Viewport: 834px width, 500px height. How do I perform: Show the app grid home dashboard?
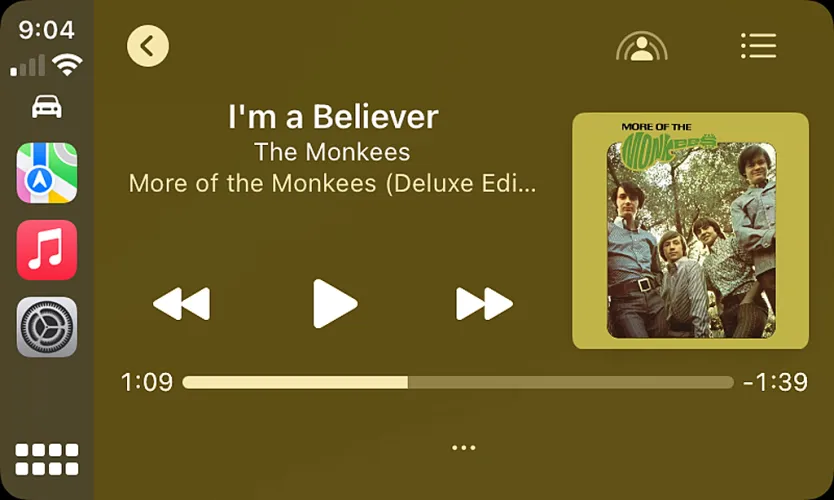click(x=47, y=459)
